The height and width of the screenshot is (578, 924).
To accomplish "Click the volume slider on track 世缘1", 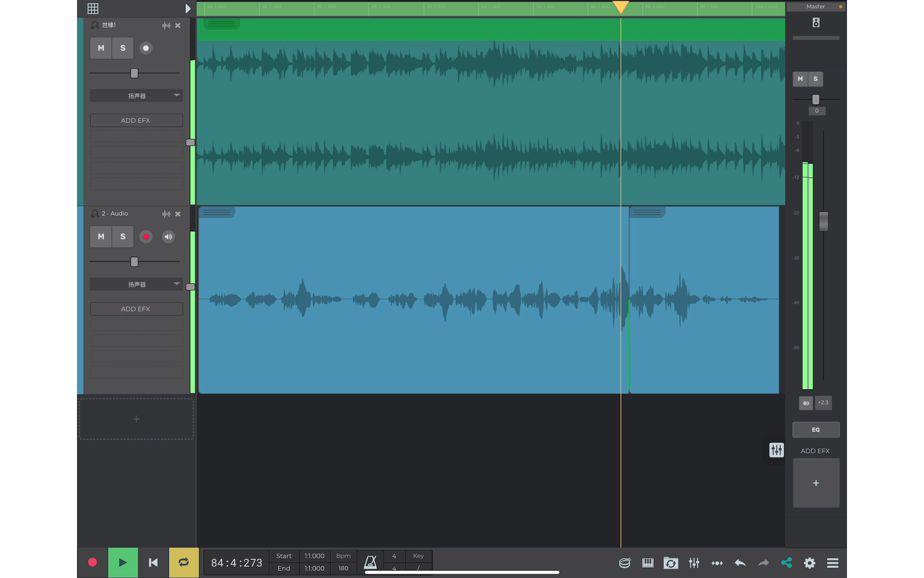I will pos(134,73).
